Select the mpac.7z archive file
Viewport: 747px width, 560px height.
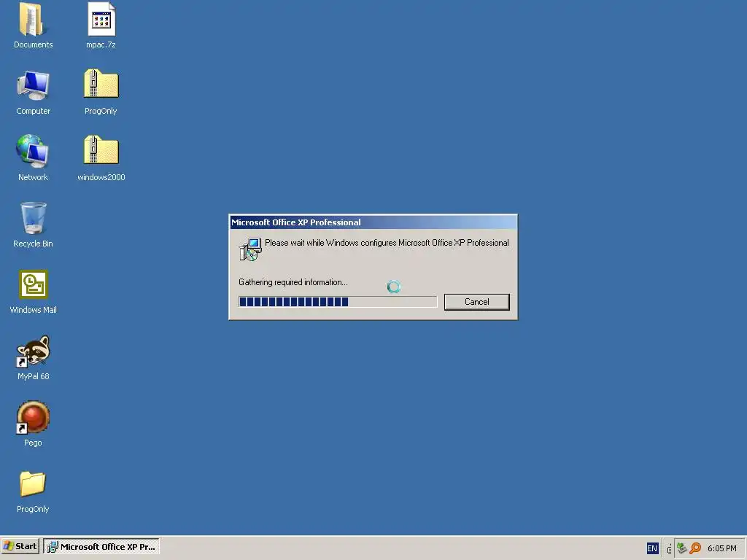click(x=101, y=20)
